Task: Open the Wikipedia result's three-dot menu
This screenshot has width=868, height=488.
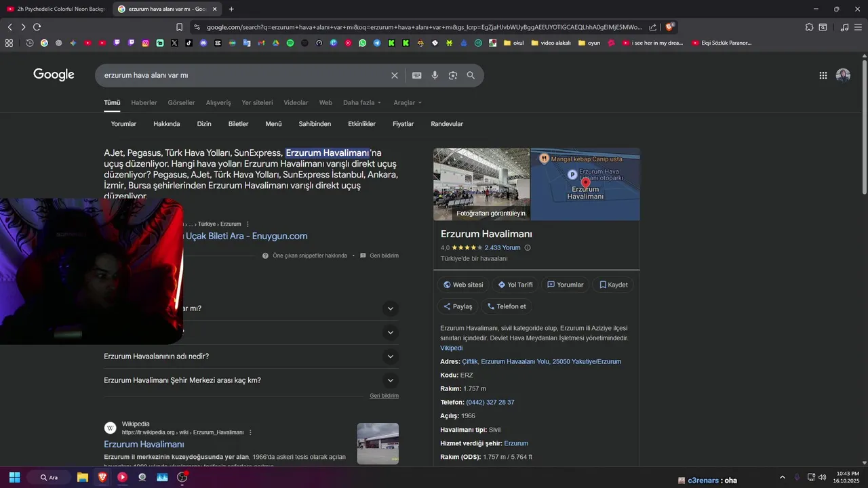Action: [250, 432]
